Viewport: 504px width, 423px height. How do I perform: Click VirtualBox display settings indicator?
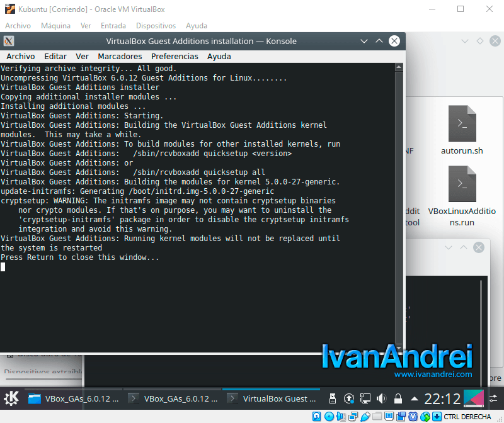(x=389, y=417)
